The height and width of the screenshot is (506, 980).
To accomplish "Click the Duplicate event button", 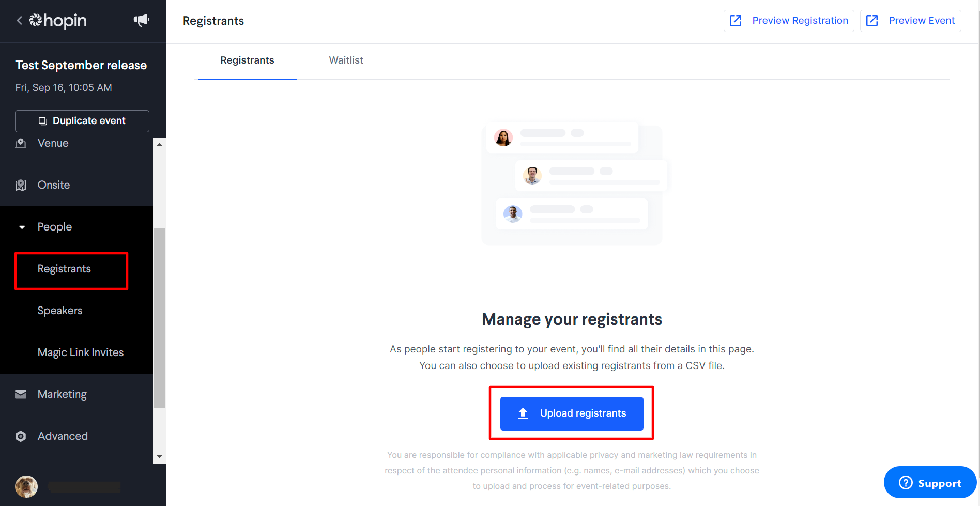I will click(x=82, y=121).
